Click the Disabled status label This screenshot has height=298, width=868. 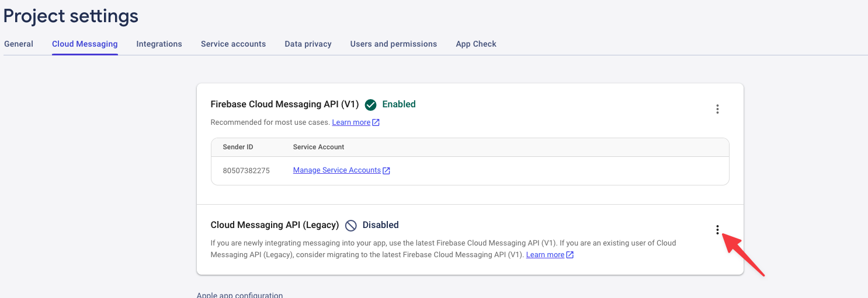[381, 225]
